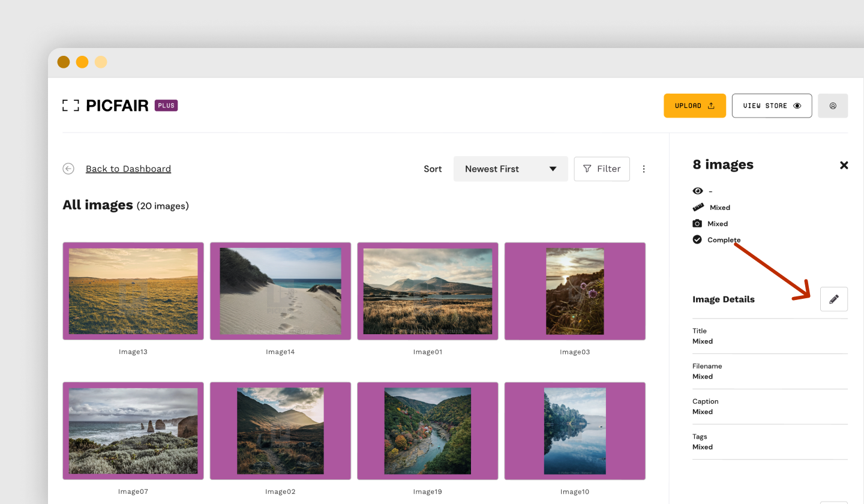The width and height of the screenshot is (864, 504).
Task: Click the Image14 label
Action: click(x=280, y=352)
